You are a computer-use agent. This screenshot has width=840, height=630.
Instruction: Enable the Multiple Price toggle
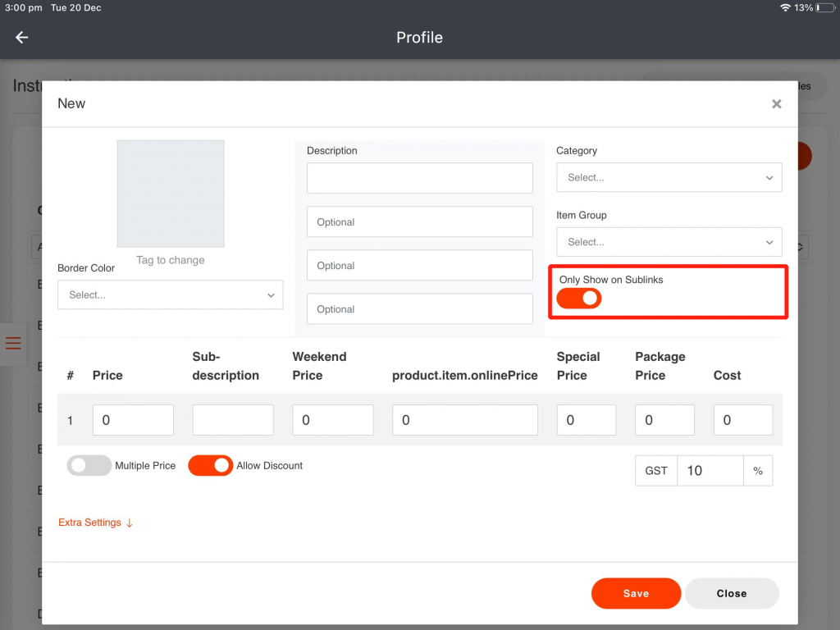(89, 466)
